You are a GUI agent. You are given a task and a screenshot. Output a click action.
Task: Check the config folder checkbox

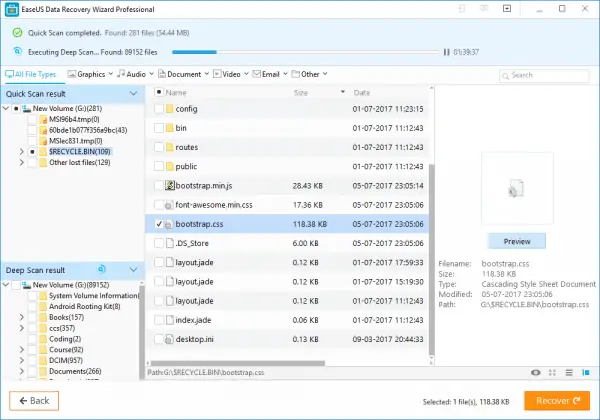coord(159,109)
